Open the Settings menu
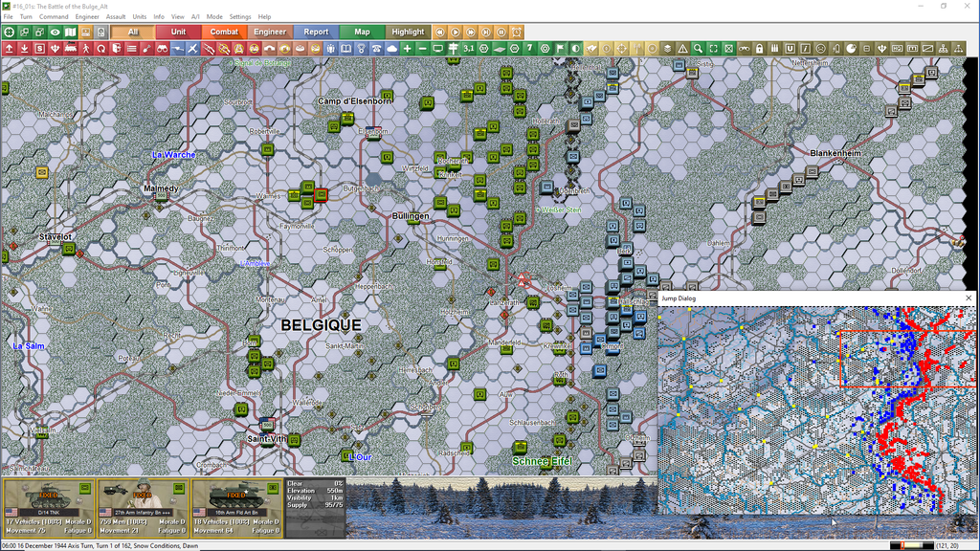The image size is (980, 551). pyautogui.click(x=240, y=17)
